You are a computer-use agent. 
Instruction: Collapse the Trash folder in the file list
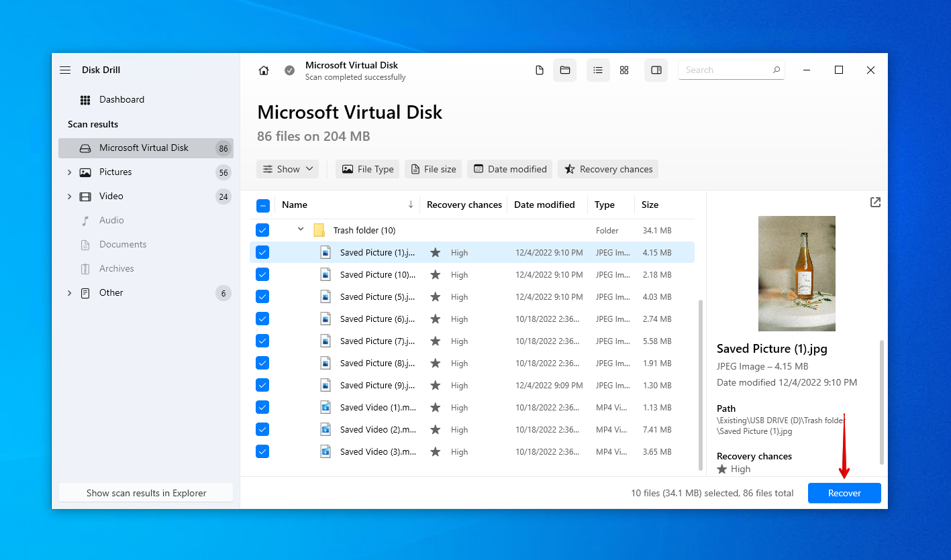300,229
